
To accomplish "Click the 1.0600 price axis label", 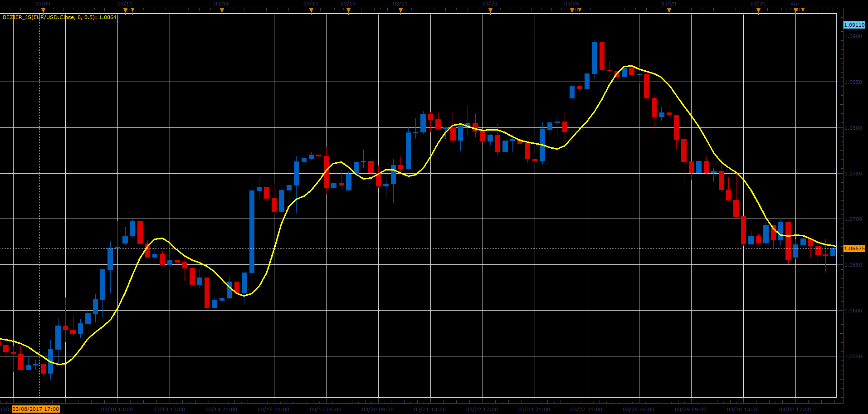I will coord(853,311).
